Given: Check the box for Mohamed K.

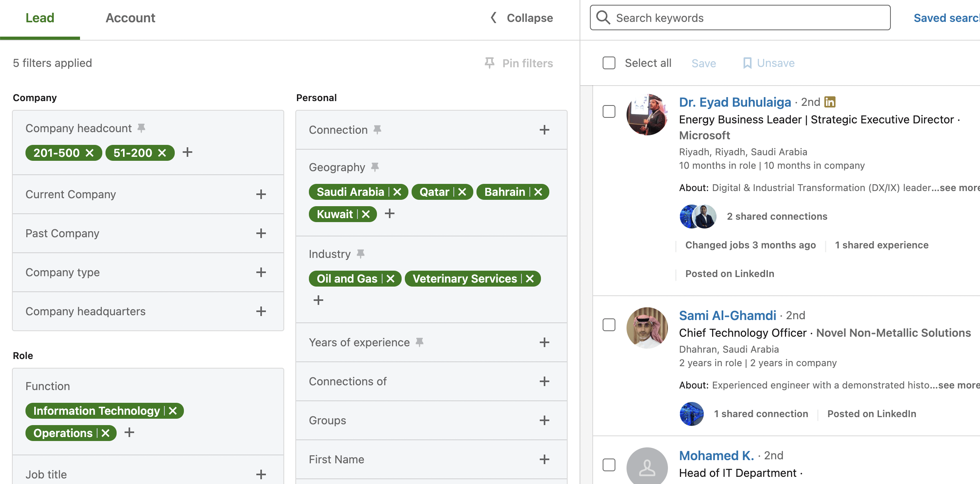Looking at the screenshot, I should click(x=609, y=465).
